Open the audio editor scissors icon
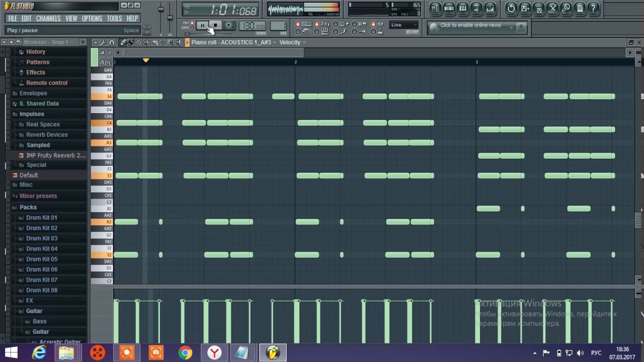The width and height of the screenshot is (644, 362). point(552,9)
